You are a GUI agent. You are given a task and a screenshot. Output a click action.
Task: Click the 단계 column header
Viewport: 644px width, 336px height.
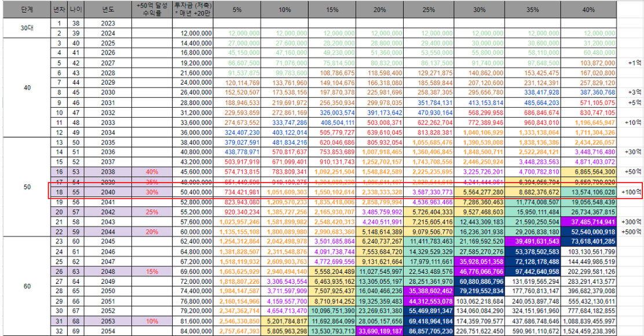[x=27, y=9]
